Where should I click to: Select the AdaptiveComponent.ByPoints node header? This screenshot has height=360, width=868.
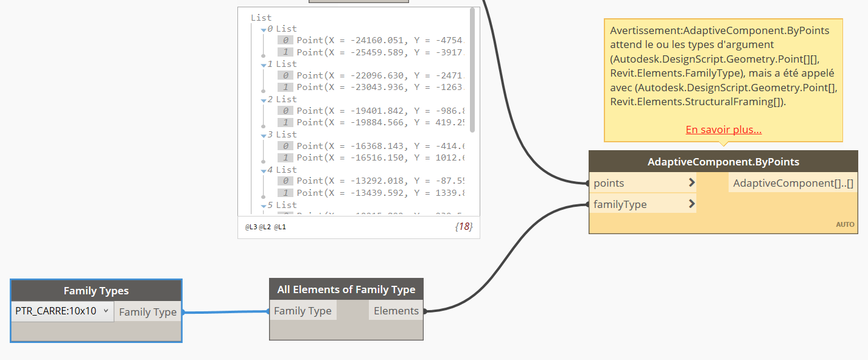[723, 162]
